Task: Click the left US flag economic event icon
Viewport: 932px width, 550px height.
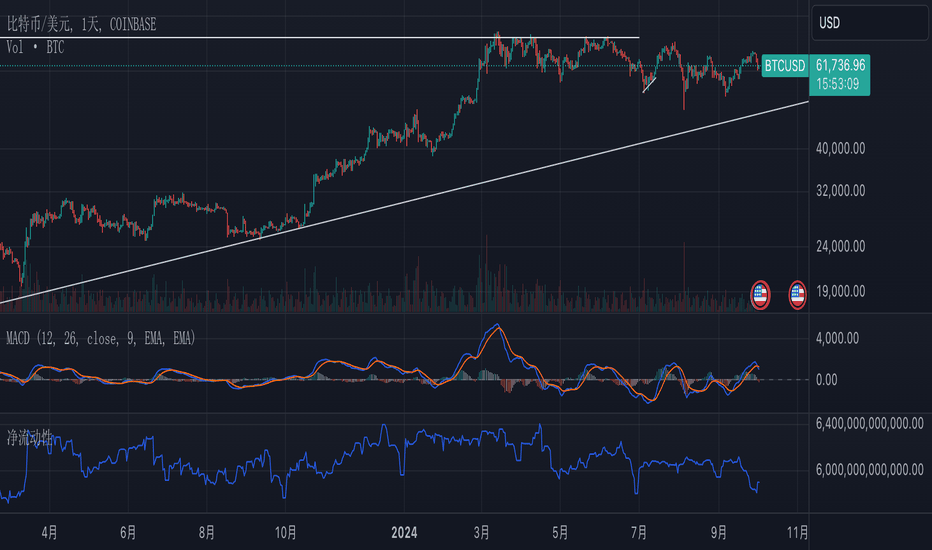Action: (760, 295)
